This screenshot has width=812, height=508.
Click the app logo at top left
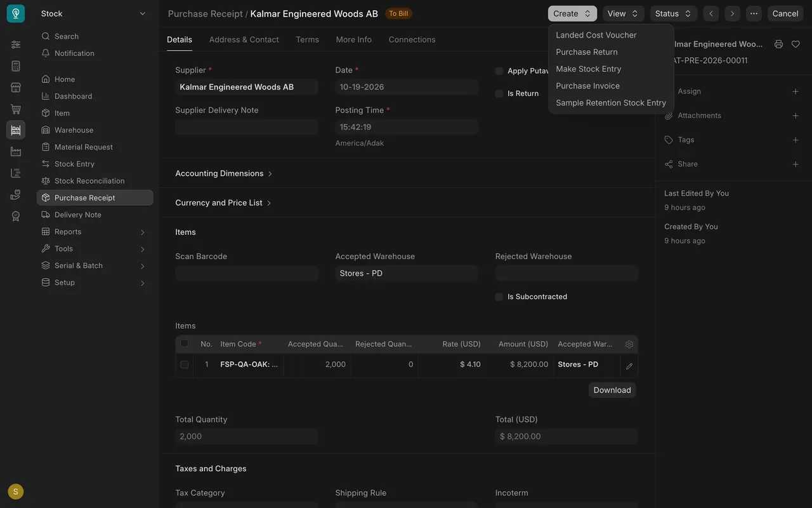click(16, 13)
